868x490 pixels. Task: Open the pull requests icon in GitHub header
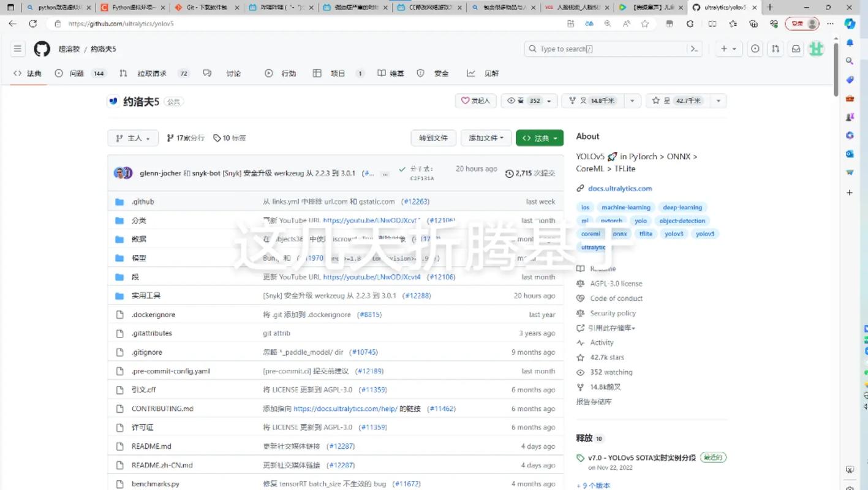point(776,49)
